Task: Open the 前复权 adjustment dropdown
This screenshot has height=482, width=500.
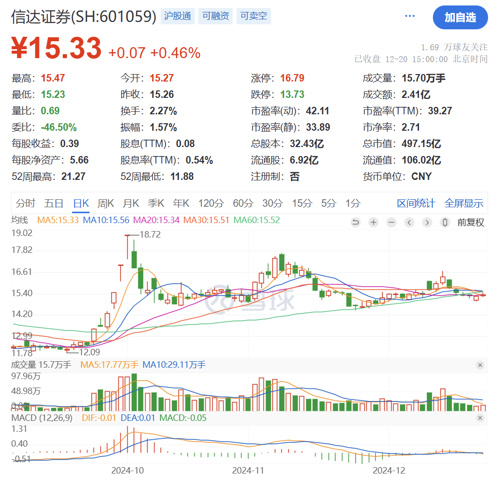Action: (471, 222)
